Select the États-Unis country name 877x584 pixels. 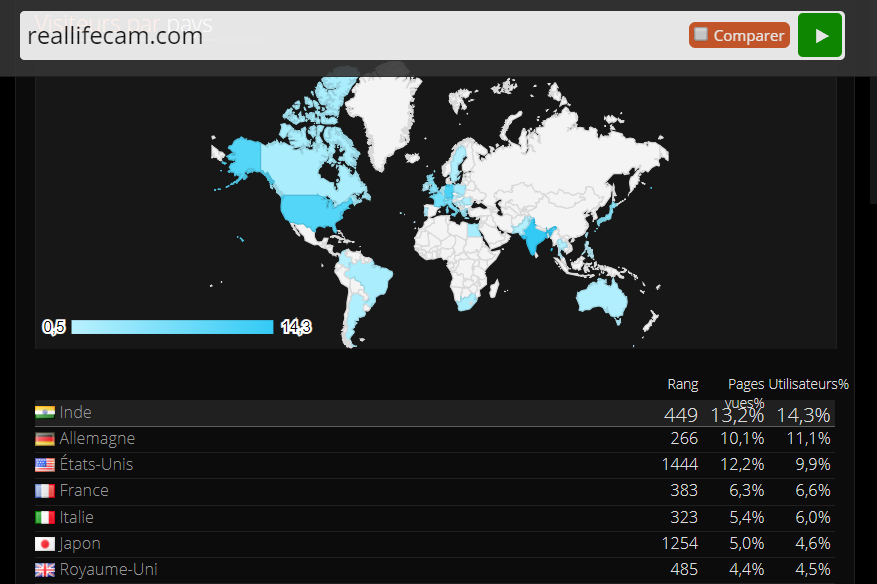tap(96, 464)
